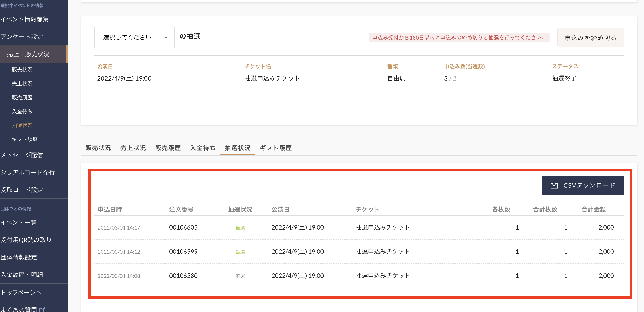
Task: Go to アンケート設定 in sidebar
Action: 22,37
